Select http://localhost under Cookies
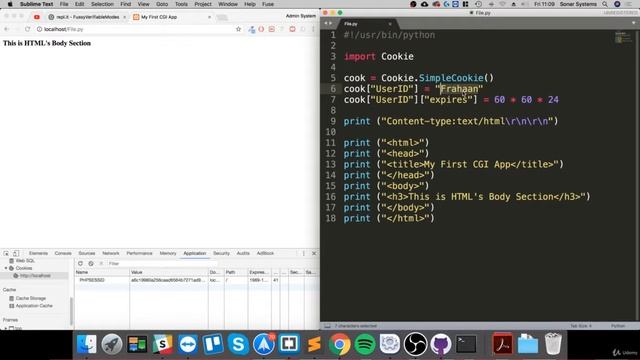This screenshot has width=640, height=360. pos(35,276)
